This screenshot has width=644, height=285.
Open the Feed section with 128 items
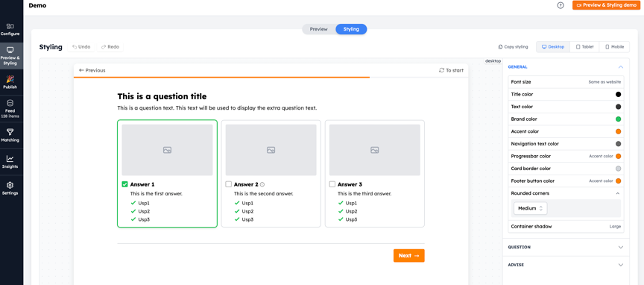tap(10, 109)
